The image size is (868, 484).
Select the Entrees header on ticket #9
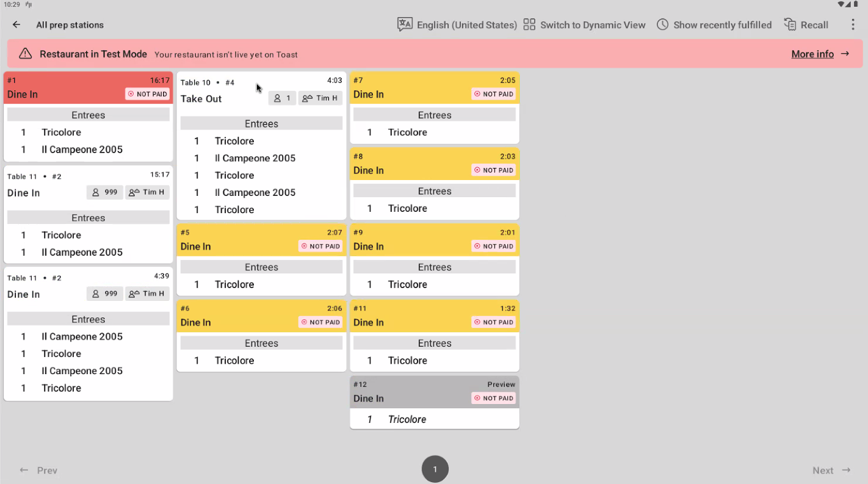[x=434, y=267]
